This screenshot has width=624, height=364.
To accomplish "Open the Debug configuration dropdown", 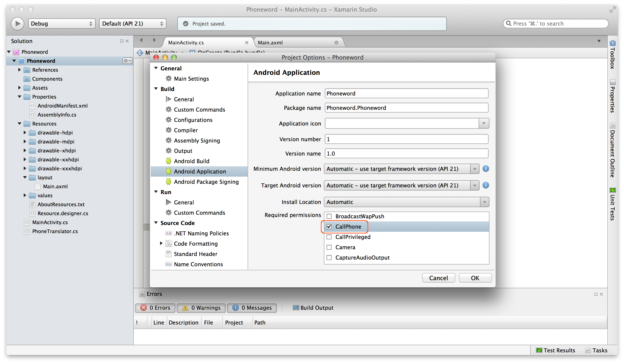I will (61, 24).
